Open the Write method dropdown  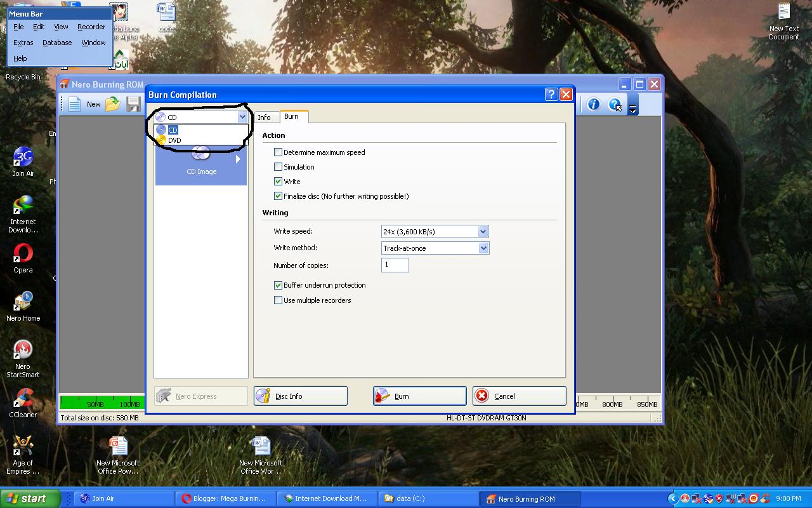pyautogui.click(x=483, y=248)
